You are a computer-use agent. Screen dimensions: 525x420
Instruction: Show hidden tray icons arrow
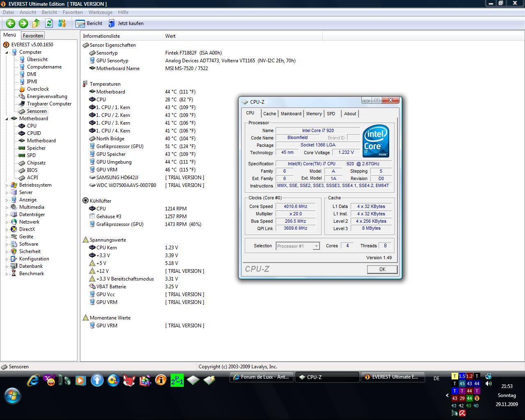(x=447, y=395)
